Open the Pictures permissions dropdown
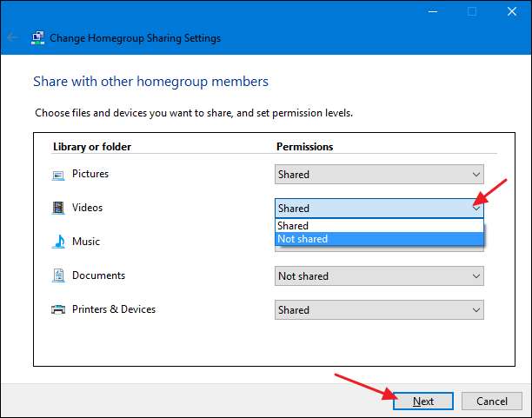The width and height of the screenshot is (532, 418). [379, 175]
